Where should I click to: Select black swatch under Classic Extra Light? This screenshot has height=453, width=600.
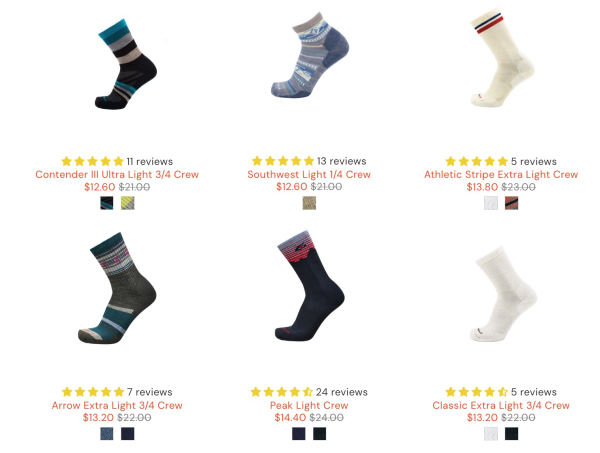point(512,434)
